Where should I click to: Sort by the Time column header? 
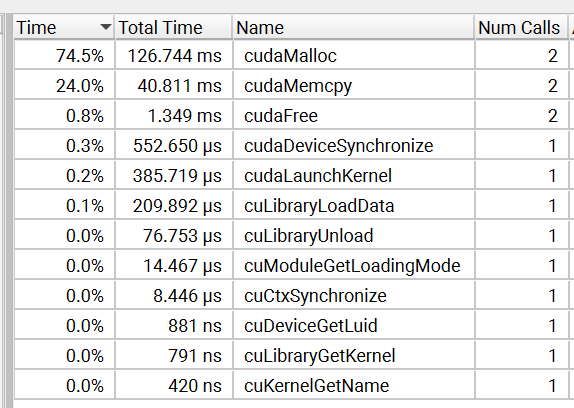click(64, 27)
